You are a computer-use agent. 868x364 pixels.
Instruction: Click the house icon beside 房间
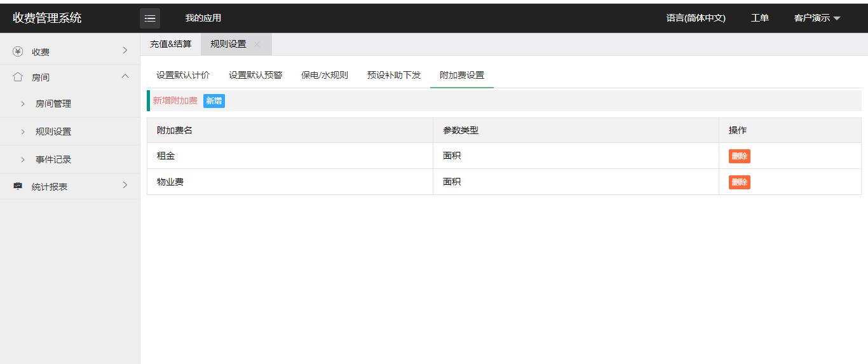18,77
